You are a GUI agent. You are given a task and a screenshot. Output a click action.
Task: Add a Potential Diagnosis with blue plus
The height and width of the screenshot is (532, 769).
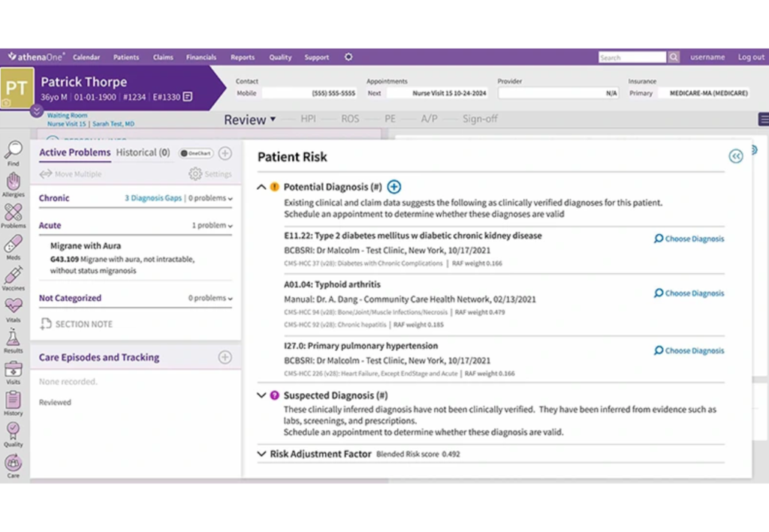click(x=394, y=187)
